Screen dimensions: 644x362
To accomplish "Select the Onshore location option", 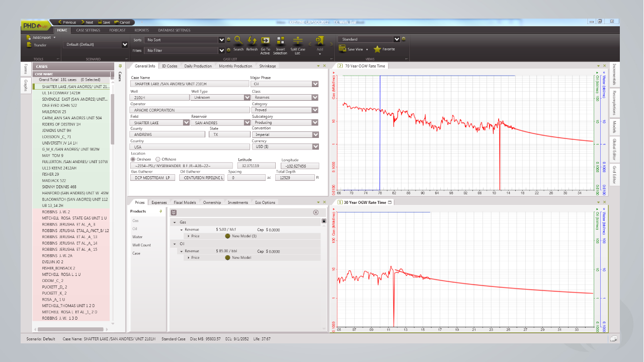I will click(133, 159).
